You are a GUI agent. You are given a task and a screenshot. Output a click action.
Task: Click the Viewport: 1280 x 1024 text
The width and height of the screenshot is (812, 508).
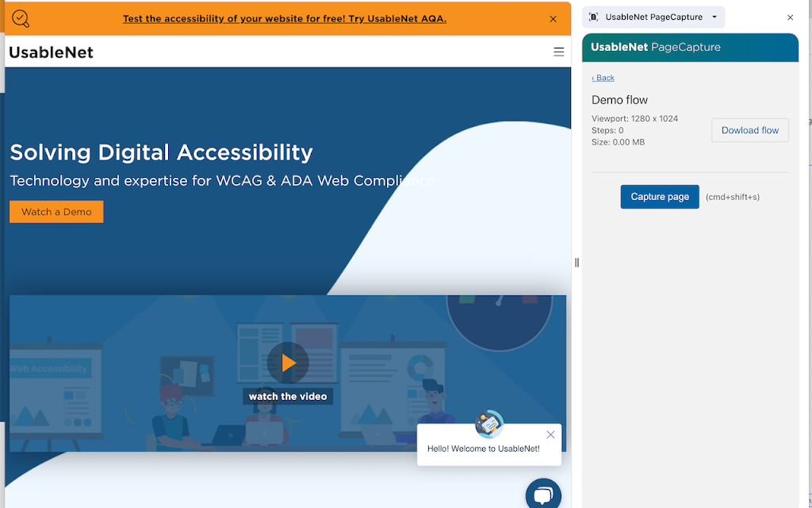click(x=634, y=119)
